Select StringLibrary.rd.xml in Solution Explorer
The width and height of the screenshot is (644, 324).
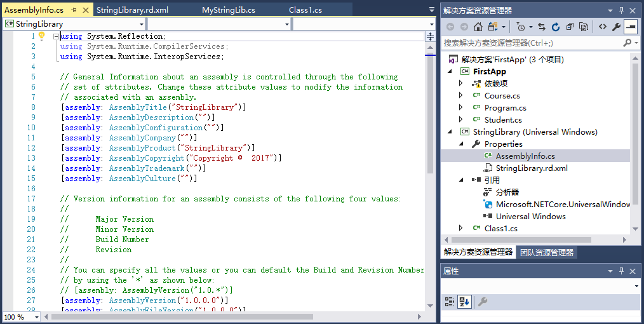[x=531, y=168]
